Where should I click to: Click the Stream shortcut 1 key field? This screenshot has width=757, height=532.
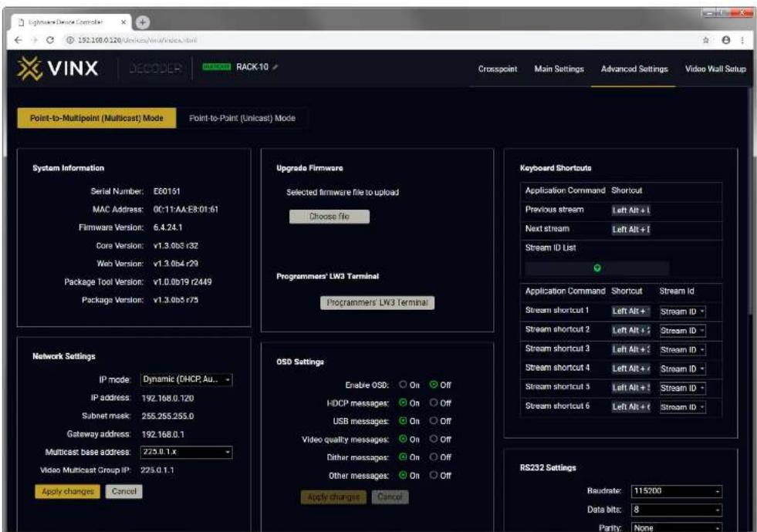coord(631,311)
